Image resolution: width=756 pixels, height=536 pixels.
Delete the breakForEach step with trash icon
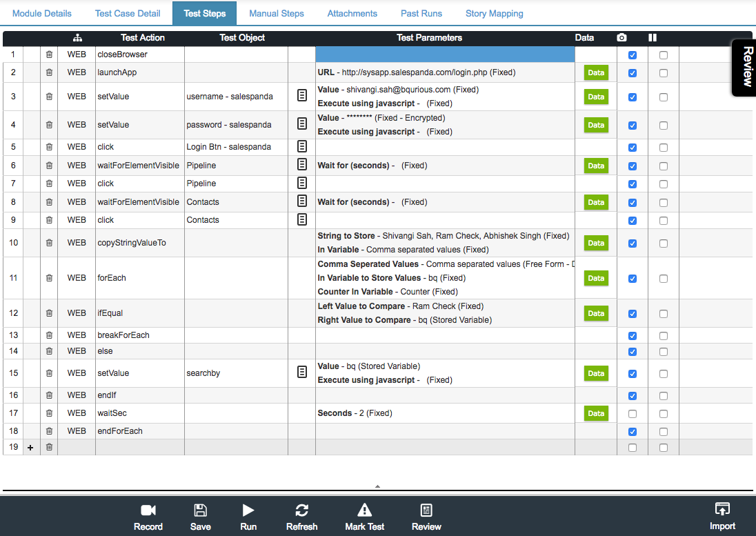click(x=49, y=335)
